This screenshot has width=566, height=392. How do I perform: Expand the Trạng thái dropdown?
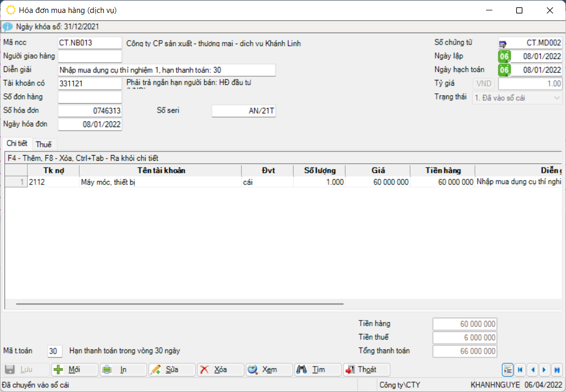(557, 97)
